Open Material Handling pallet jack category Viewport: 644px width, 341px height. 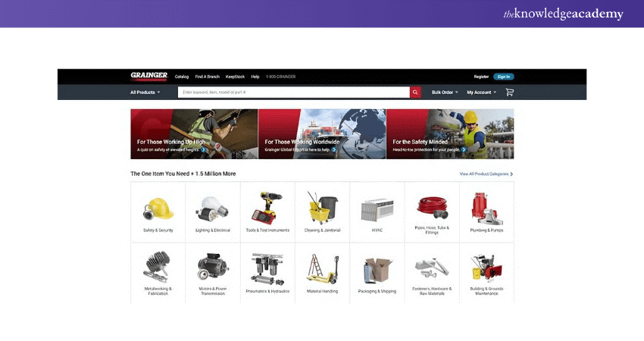[323, 274]
